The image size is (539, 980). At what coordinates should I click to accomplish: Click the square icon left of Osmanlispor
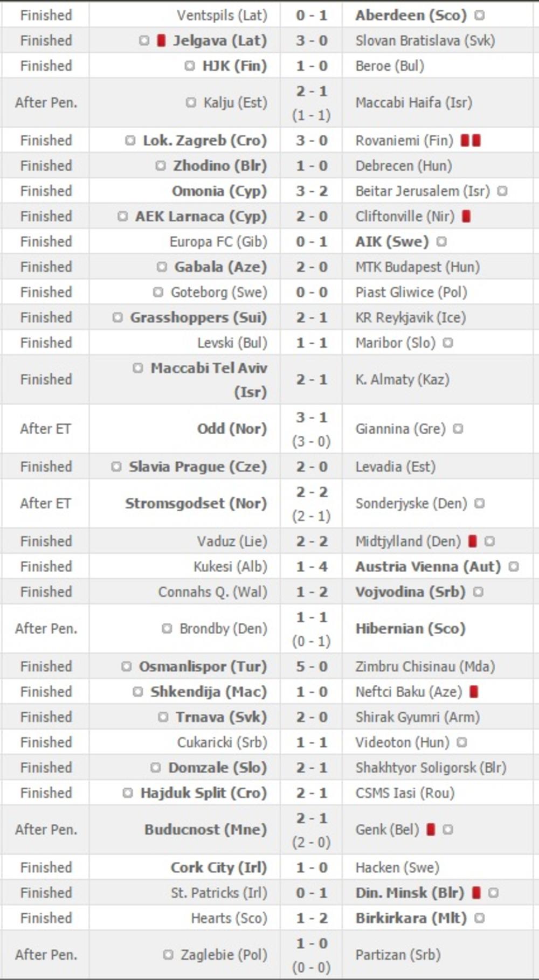coord(127,666)
